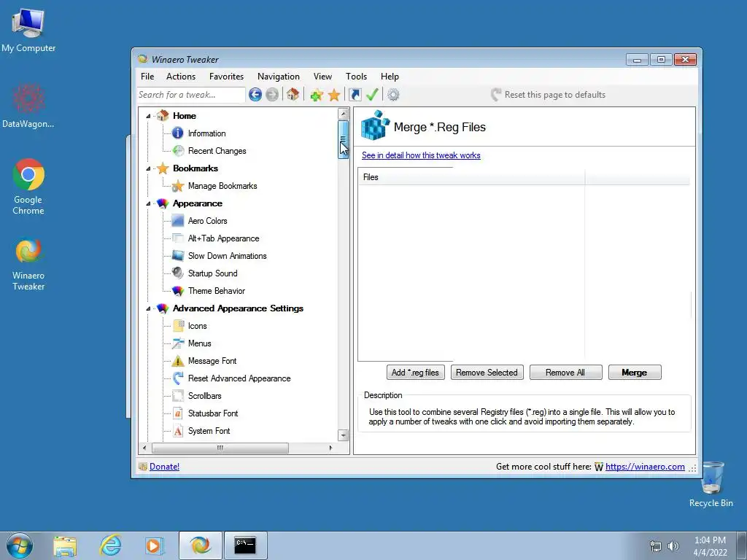
Task: Click the horizontal scrollbar thumb in the tree
Action: click(x=220, y=448)
